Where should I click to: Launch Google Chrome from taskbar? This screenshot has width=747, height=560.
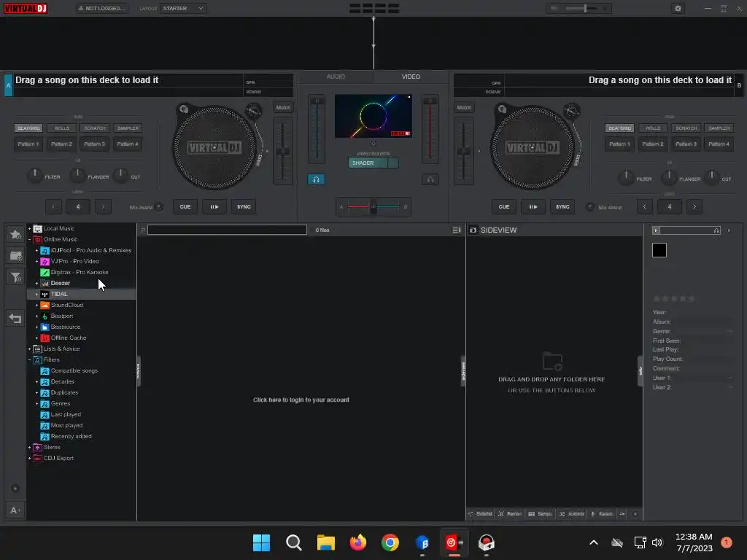point(390,542)
